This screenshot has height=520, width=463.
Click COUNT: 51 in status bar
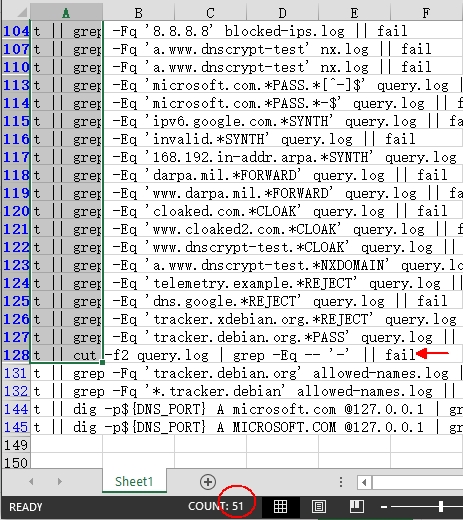216,506
